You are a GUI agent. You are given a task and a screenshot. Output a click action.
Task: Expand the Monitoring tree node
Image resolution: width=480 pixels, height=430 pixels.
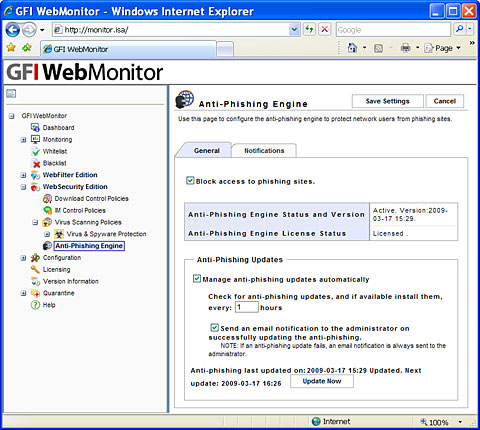tap(23, 140)
